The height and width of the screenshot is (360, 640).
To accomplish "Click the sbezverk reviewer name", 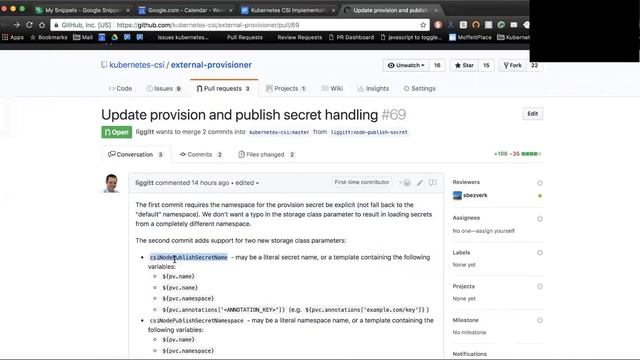I will click(475, 196).
